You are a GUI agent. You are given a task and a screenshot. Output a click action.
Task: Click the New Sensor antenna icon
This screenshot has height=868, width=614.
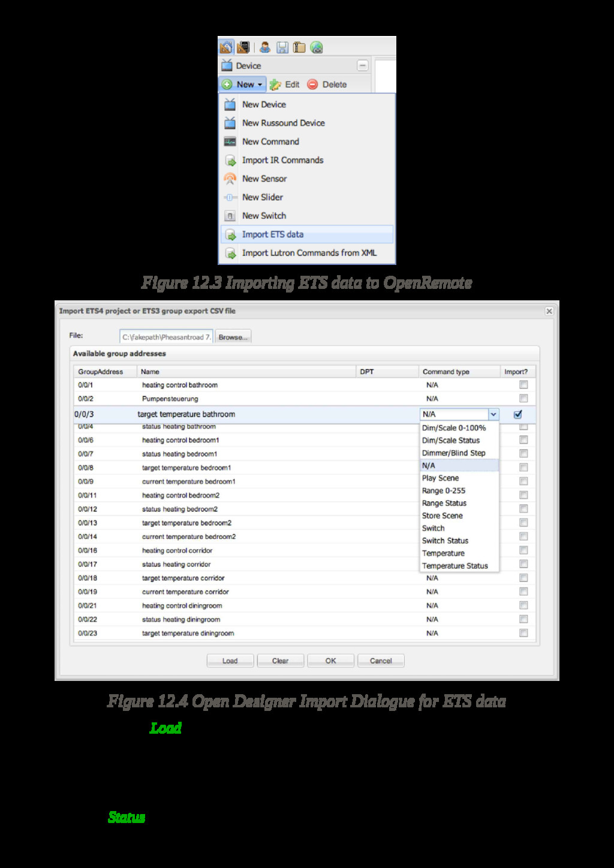point(230,179)
